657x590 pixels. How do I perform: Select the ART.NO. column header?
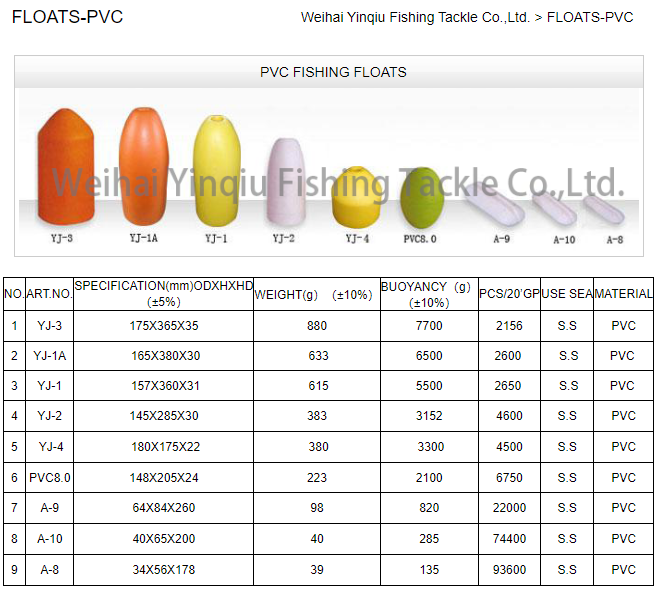pos(49,294)
